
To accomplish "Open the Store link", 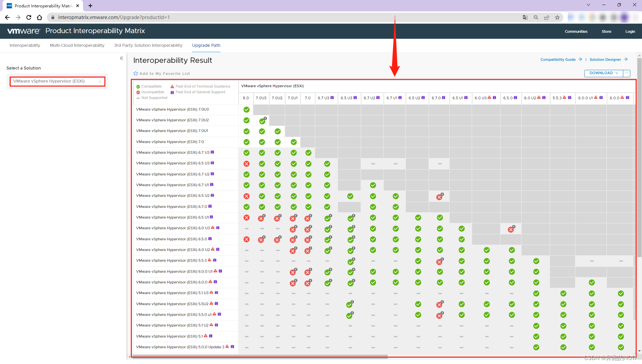I will [606, 31].
